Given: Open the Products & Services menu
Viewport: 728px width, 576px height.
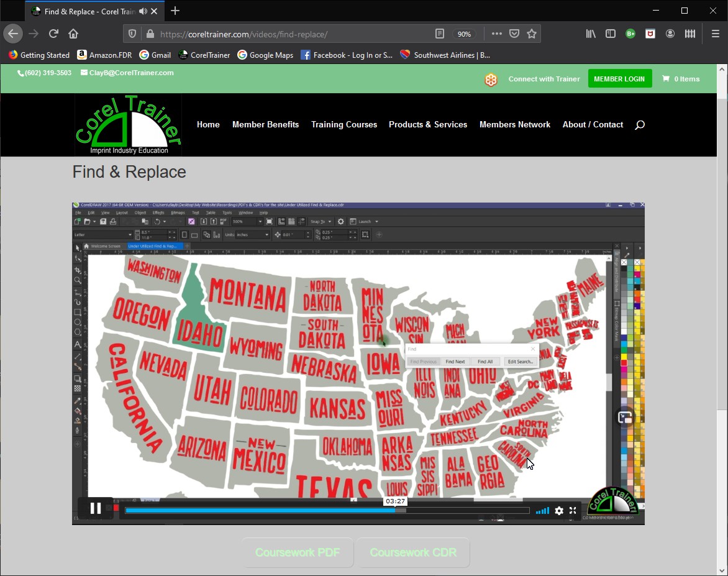Looking at the screenshot, I should 428,124.
